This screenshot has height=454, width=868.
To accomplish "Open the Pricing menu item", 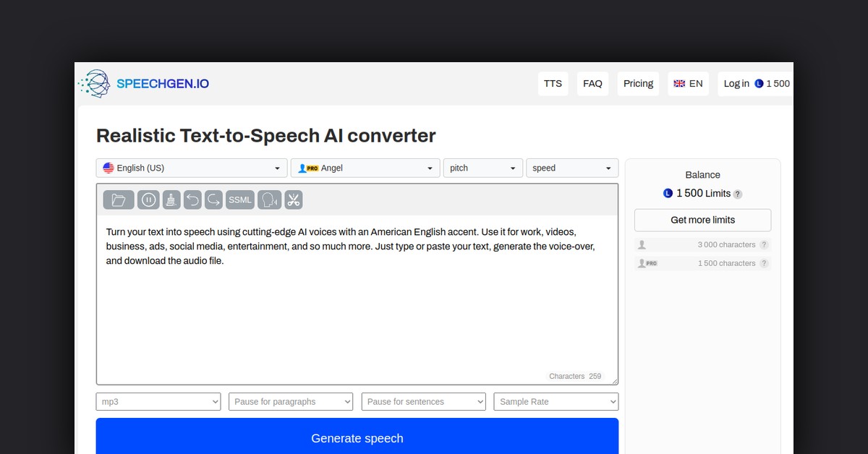I will coord(638,84).
